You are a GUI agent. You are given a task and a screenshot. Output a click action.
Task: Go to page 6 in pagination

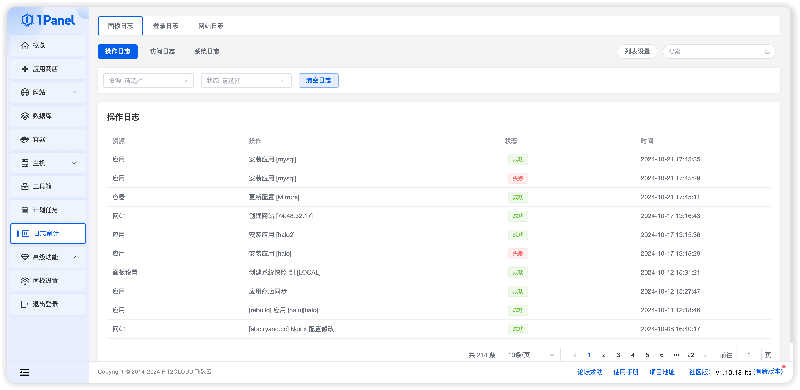tap(662, 355)
